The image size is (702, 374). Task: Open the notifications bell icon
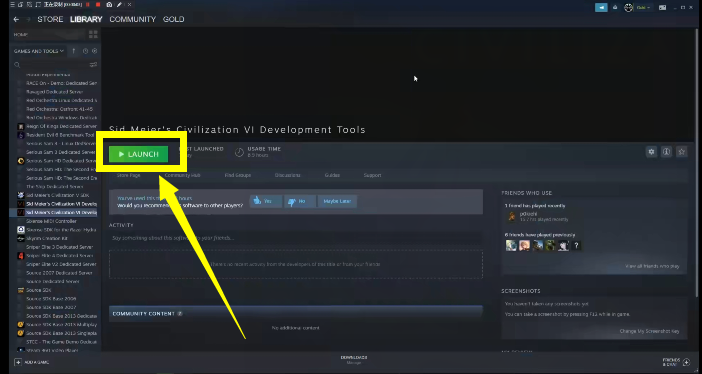click(x=615, y=7)
